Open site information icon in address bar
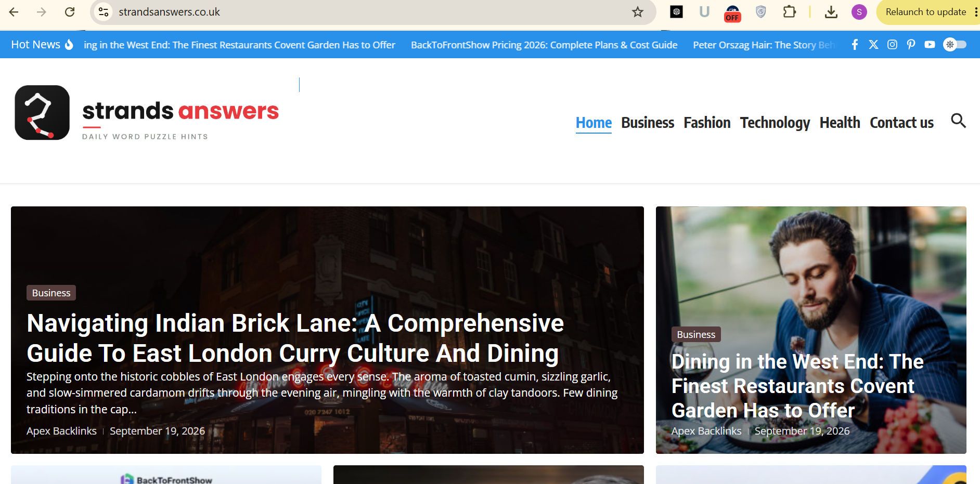The height and width of the screenshot is (484, 980). point(104,12)
